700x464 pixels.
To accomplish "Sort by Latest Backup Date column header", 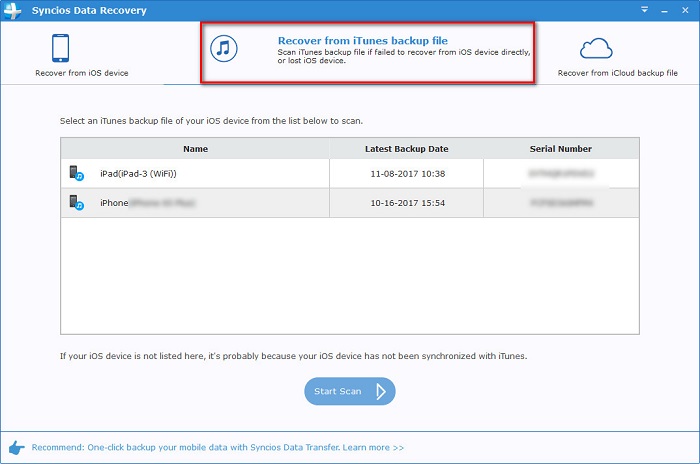I will [406, 149].
